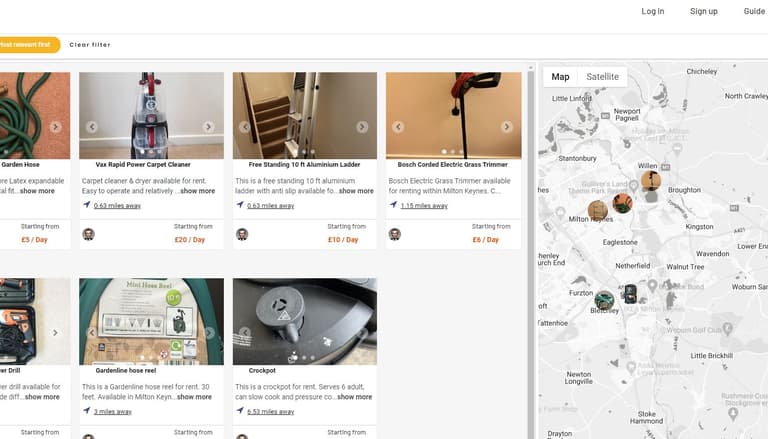This screenshot has height=439, width=768.
Task: Show next photo of Bosch Grass Trimmer
Action: pos(506,127)
